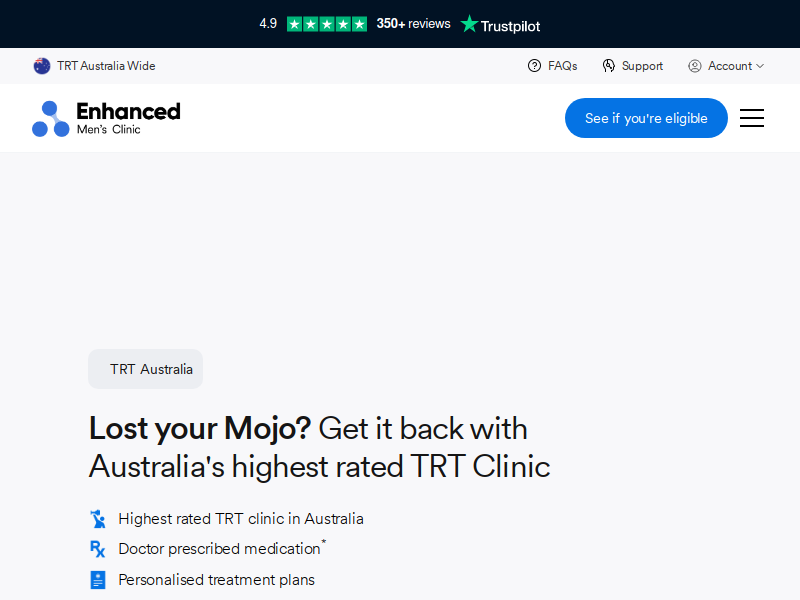
Task: Click the highest rated clinic icon
Action: point(97,519)
